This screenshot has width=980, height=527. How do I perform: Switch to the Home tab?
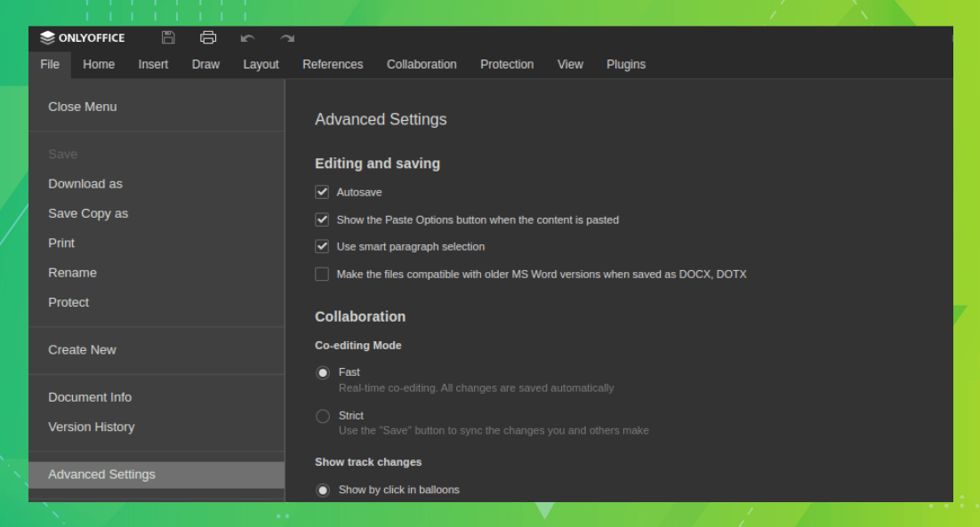(x=99, y=64)
